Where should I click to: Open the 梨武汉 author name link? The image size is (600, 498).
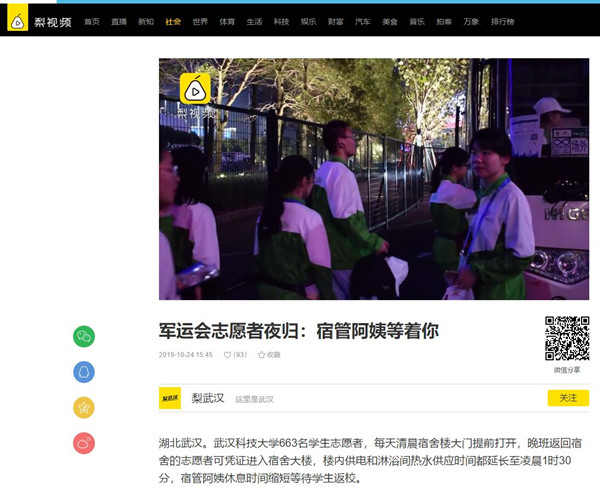point(208,398)
